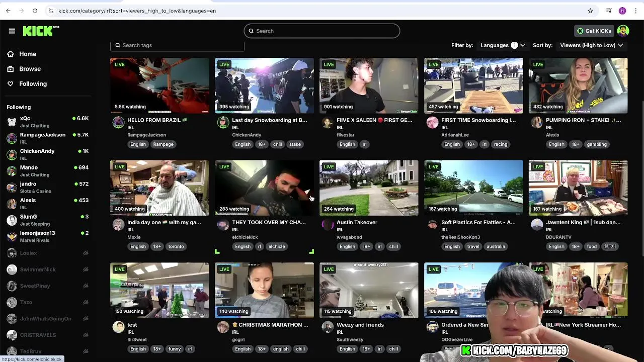Image resolution: width=644 pixels, height=362 pixels.
Task: Click SirSweet avatar under test stream
Action: coord(118,327)
